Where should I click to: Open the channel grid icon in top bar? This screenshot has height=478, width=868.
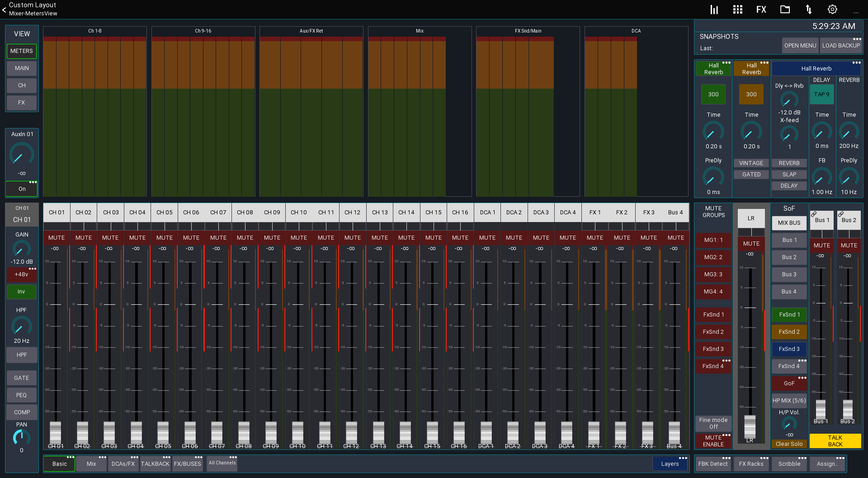point(737,9)
